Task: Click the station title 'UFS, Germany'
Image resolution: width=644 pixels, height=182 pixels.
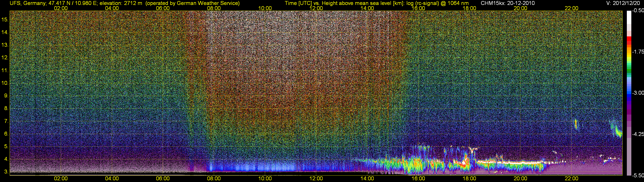Action: [27, 3]
